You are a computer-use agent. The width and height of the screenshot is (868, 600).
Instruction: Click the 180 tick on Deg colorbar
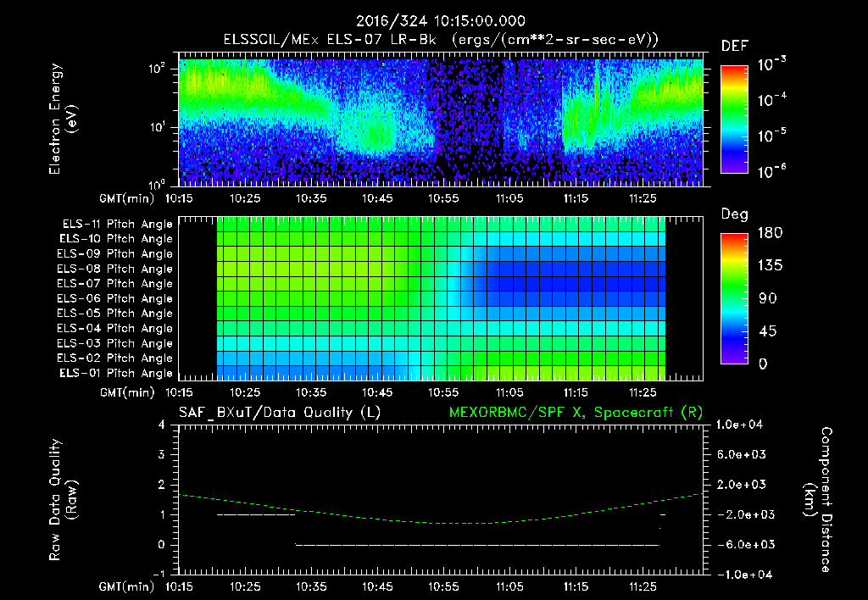(x=771, y=233)
